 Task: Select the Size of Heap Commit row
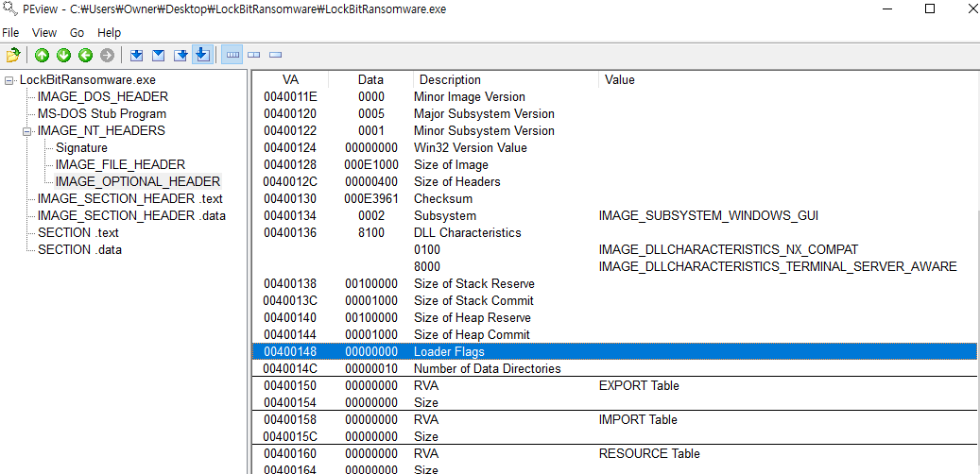pos(615,334)
